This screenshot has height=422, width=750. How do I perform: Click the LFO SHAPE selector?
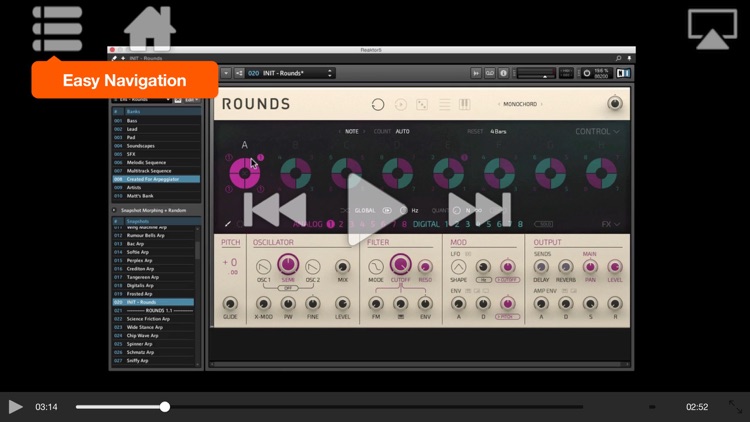(458, 267)
